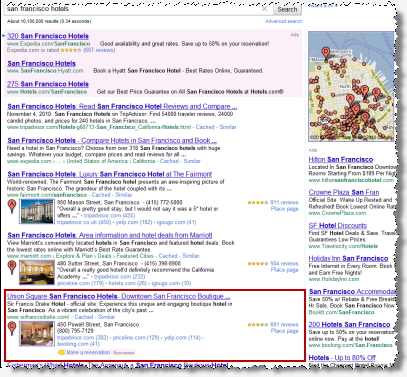407x377 pixels.
Task: Open the 480 Sutter Street hotel thumbnail
Action: (x=37, y=272)
